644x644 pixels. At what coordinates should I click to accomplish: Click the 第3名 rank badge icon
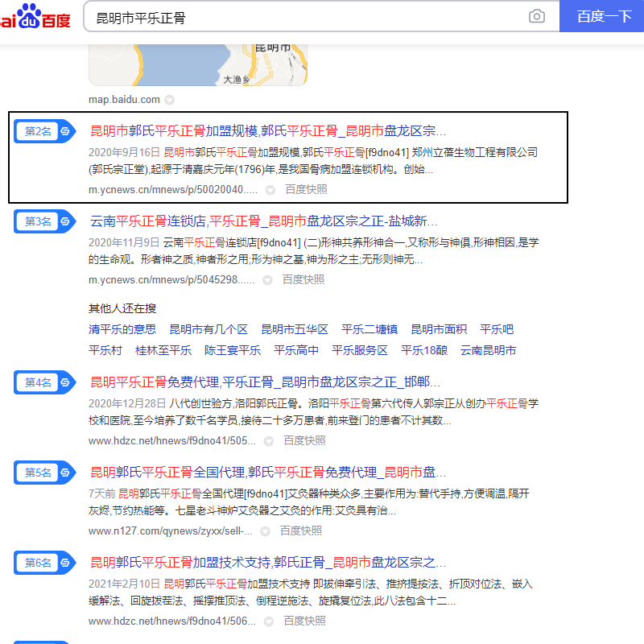point(45,221)
